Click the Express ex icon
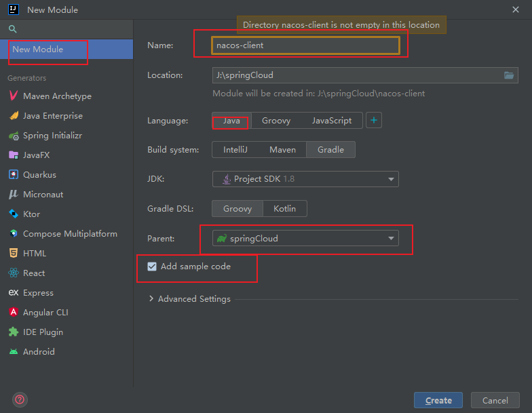Image resolution: width=532 pixels, height=413 pixels. point(14,293)
